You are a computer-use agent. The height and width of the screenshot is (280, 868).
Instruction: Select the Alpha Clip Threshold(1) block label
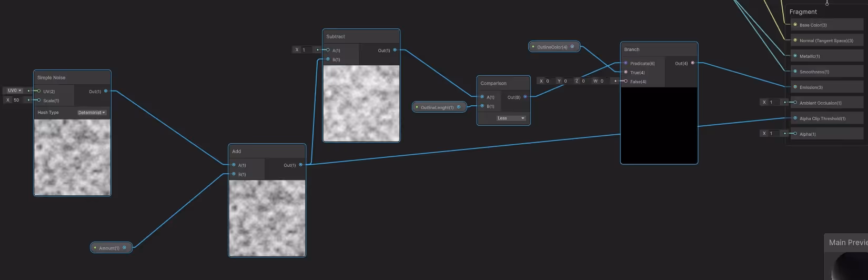822,118
